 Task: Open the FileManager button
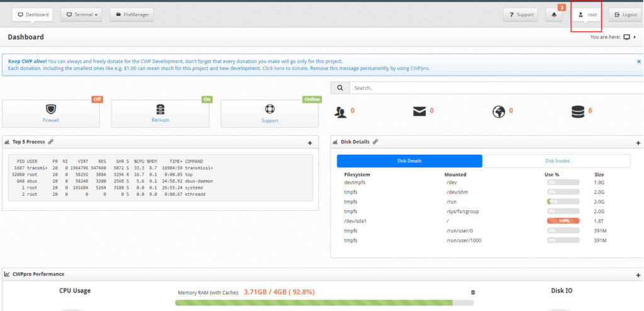[132, 14]
